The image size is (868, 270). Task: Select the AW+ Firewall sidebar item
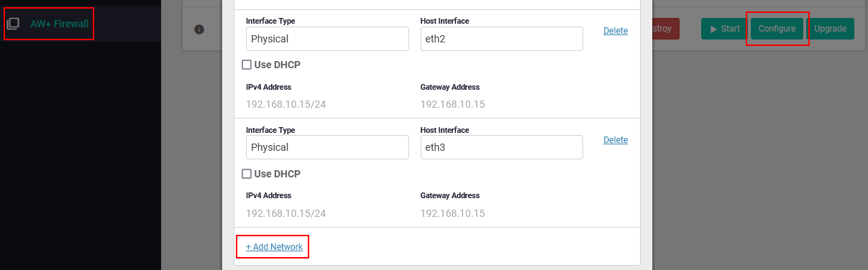coord(59,24)
